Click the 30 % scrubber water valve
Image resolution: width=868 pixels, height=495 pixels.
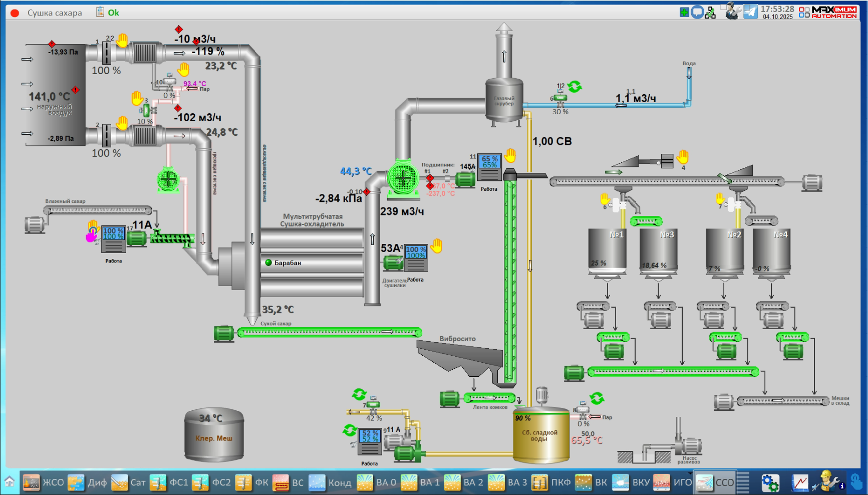tap(560, 104)
